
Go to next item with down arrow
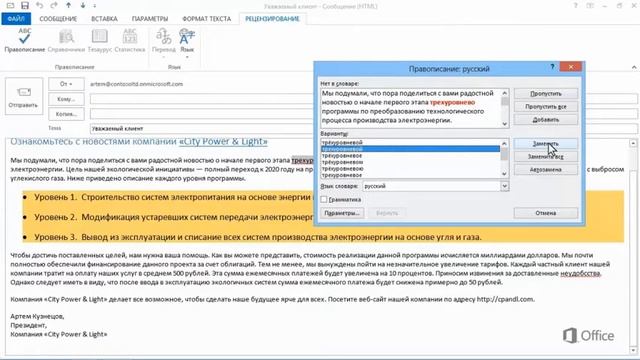[83, 6]
